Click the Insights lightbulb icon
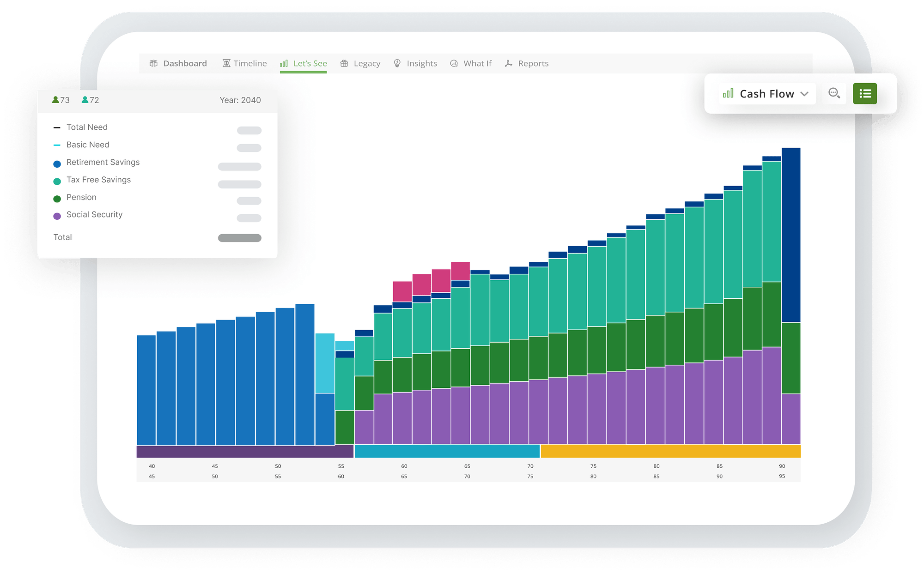 (x=397, y=63)
